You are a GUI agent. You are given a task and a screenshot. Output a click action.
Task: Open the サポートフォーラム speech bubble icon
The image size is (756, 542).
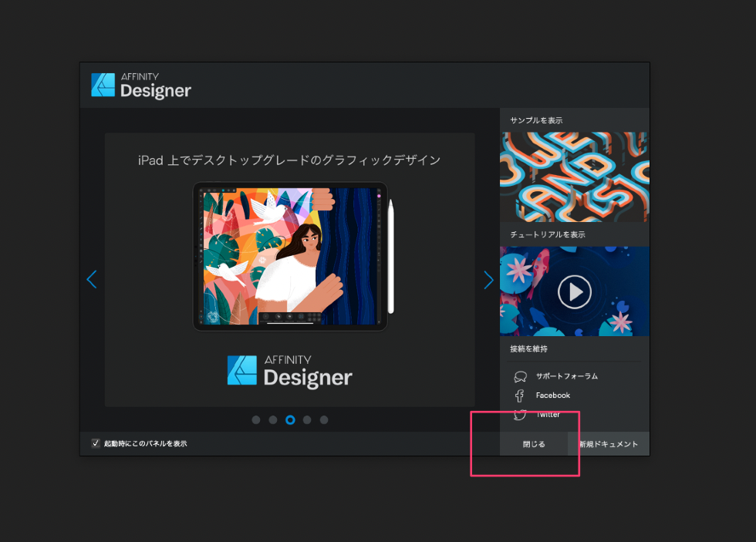click(x=520, y=377)
